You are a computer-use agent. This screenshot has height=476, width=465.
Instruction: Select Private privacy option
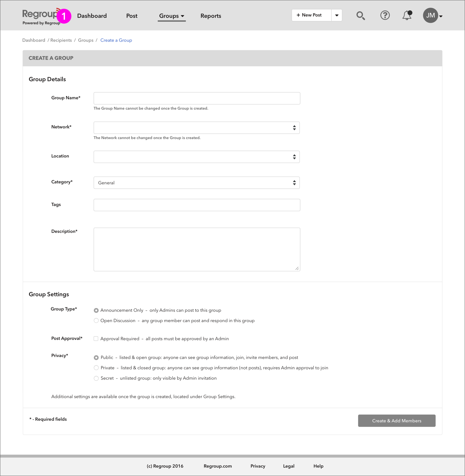[x=96, y=368]
